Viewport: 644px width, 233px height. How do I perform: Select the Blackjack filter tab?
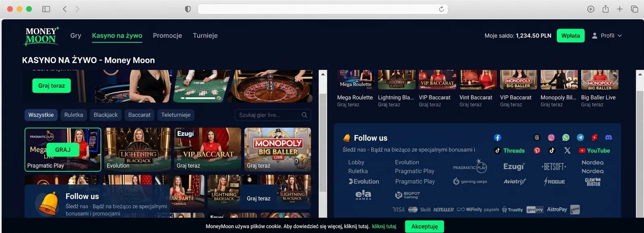point(105,115)
